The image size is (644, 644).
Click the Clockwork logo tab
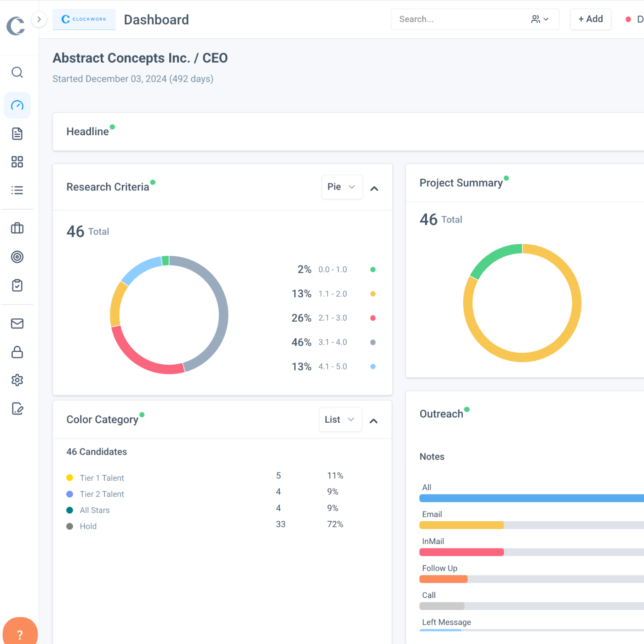coord(84,19)
